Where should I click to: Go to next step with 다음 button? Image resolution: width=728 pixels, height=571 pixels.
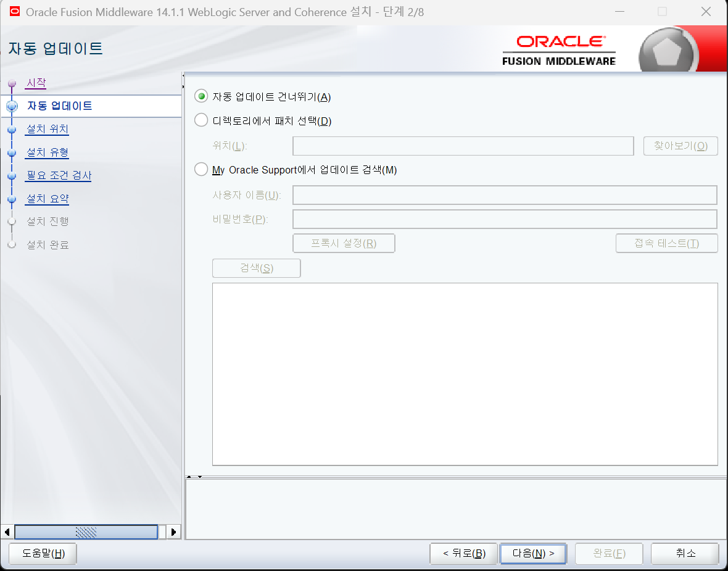pos(534,553)
